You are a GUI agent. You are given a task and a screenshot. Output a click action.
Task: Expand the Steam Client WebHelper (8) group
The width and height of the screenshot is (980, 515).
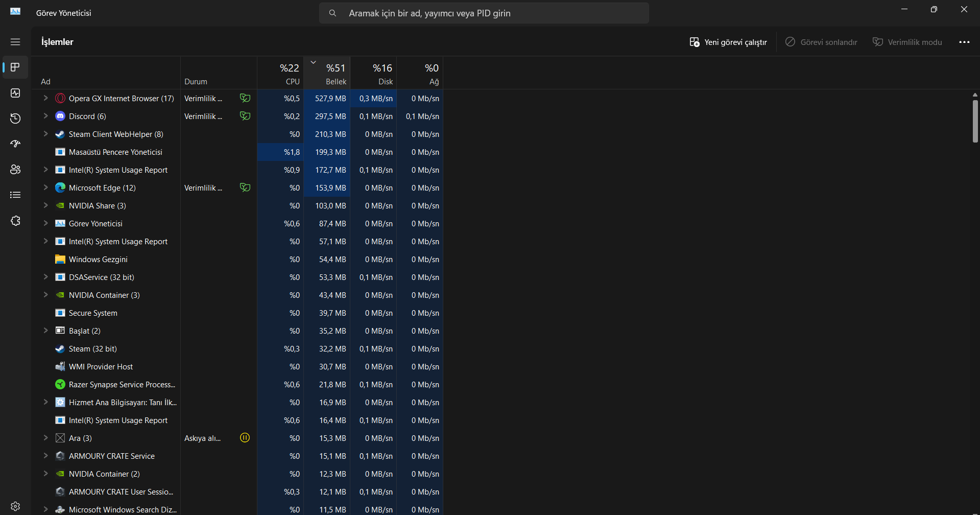click(45, 134)
